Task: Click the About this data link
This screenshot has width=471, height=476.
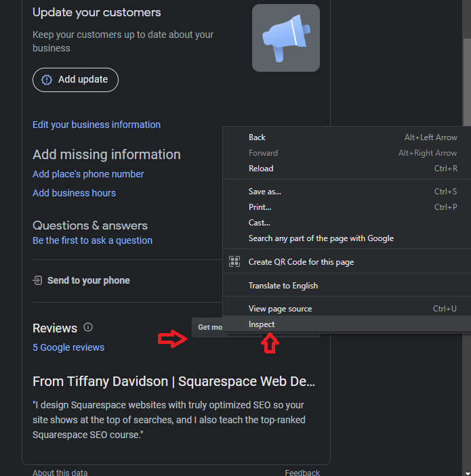Action: pos(60,473)
